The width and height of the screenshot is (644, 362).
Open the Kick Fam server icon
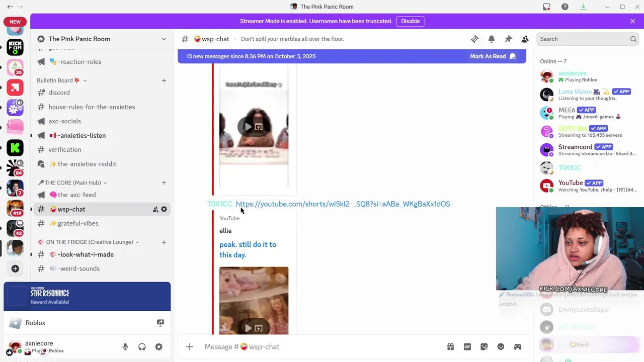pyautogui.click(x=15, y=47)
